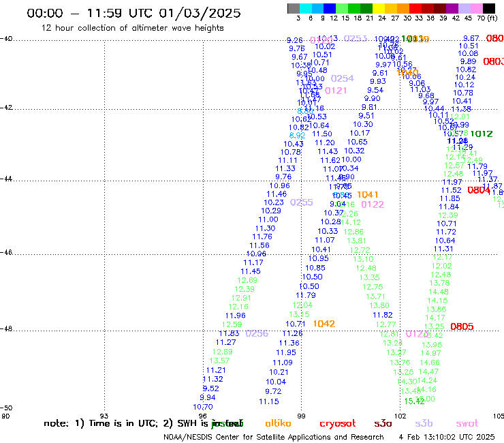Select the red 'cryosat' satellite label
This screenshot has height=443, width=504.
point(338,424)
